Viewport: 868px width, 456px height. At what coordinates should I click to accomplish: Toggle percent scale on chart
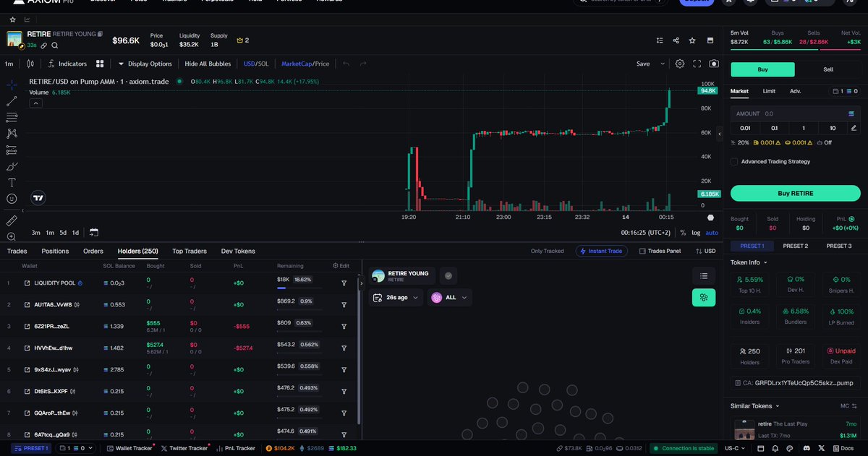683,233
